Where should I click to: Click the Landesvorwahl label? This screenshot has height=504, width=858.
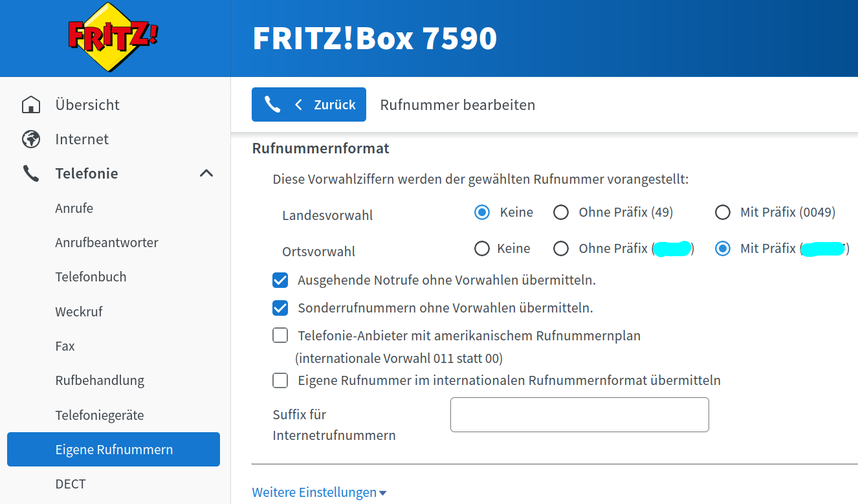(x=327, y=215)
